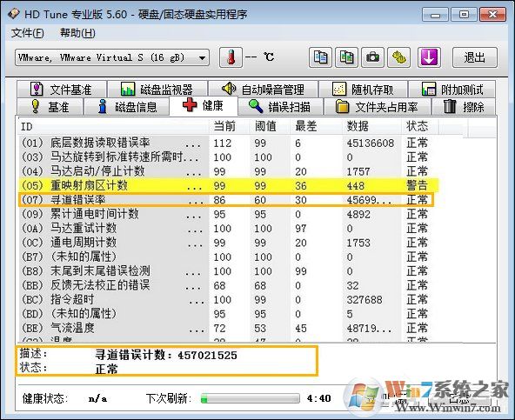515x420 pixels.
Task: Click the n/a health status value
Action: pyautogui.click(x=97, y=398)
